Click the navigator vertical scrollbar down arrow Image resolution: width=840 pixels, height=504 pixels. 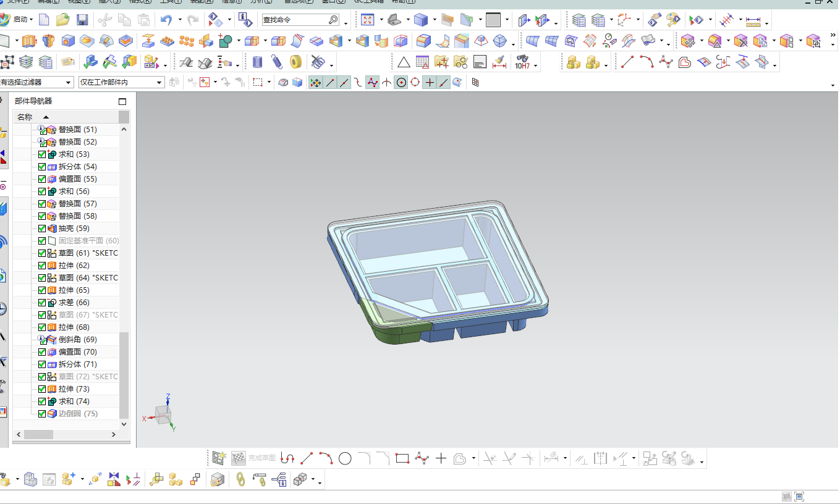pyautogui.click(x=124, y=424)
